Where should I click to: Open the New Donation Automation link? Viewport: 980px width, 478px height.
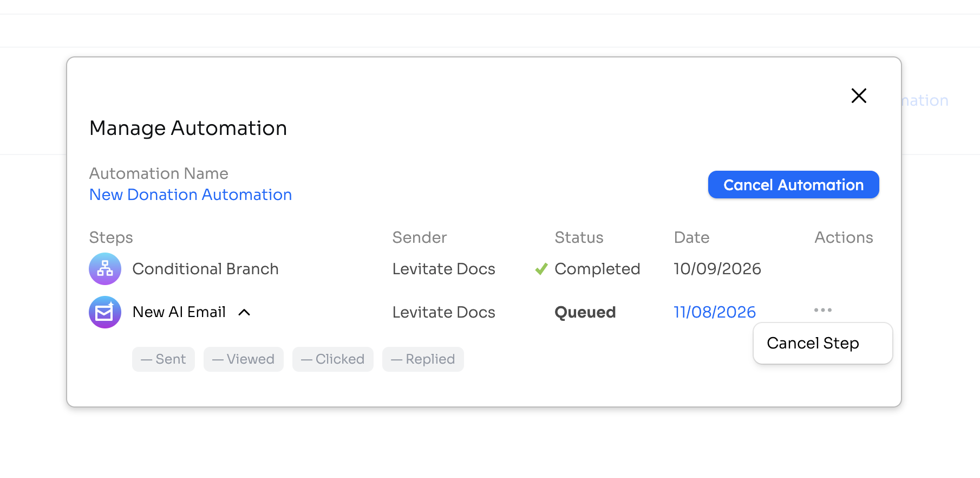pos(191,195)
